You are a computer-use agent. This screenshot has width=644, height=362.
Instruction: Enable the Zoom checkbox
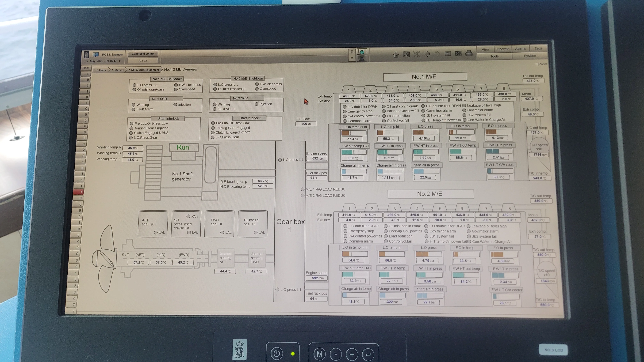[x=536, y=64]
